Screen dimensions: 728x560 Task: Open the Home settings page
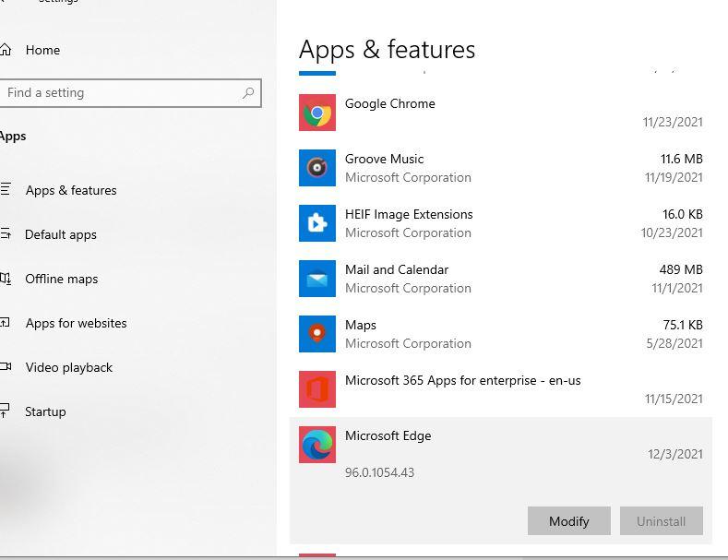pos(42,50)
